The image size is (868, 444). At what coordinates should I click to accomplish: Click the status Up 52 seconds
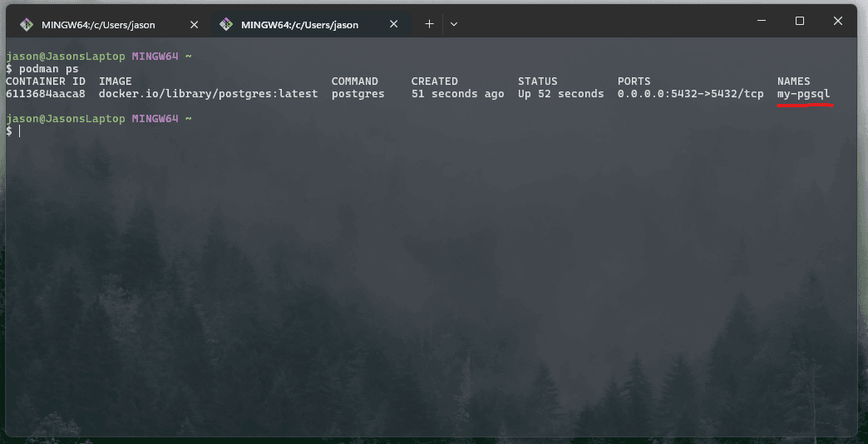click(x=560, y=94)
